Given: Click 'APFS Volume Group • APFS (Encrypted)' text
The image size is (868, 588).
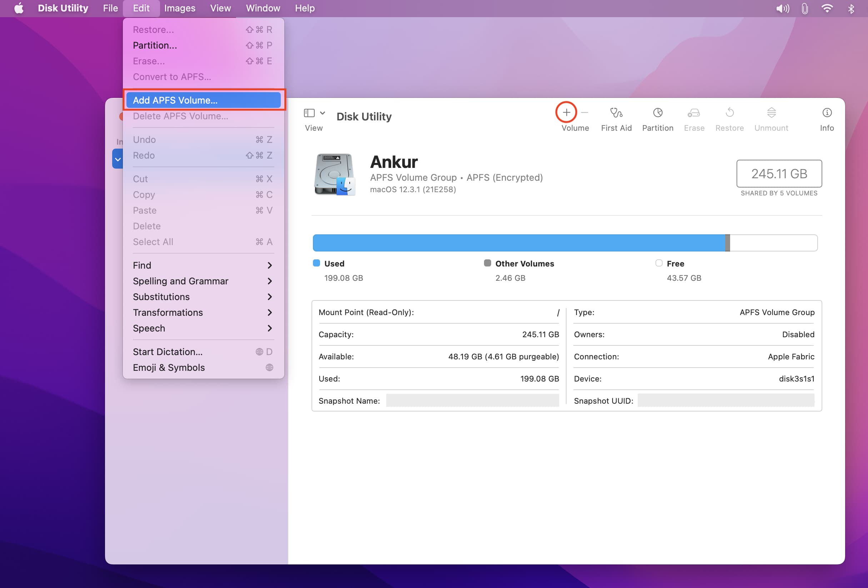Looking at the screenshot, I should tap(457, 178).
